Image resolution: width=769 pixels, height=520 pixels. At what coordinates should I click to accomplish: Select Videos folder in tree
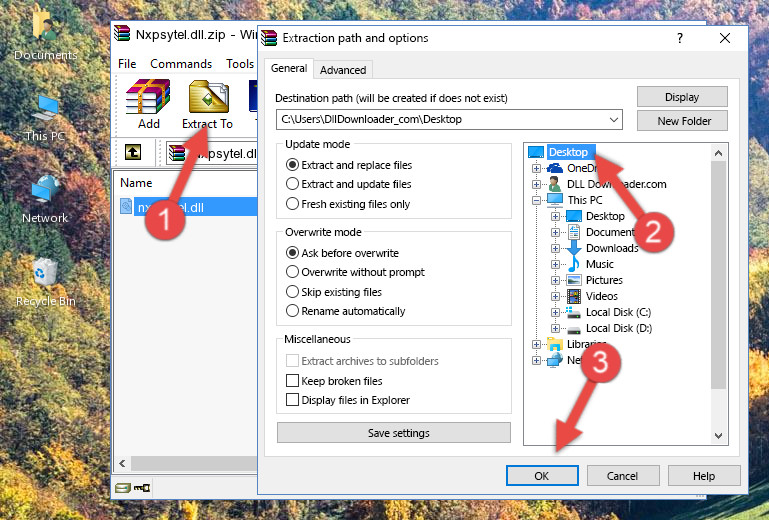point(601,296)
